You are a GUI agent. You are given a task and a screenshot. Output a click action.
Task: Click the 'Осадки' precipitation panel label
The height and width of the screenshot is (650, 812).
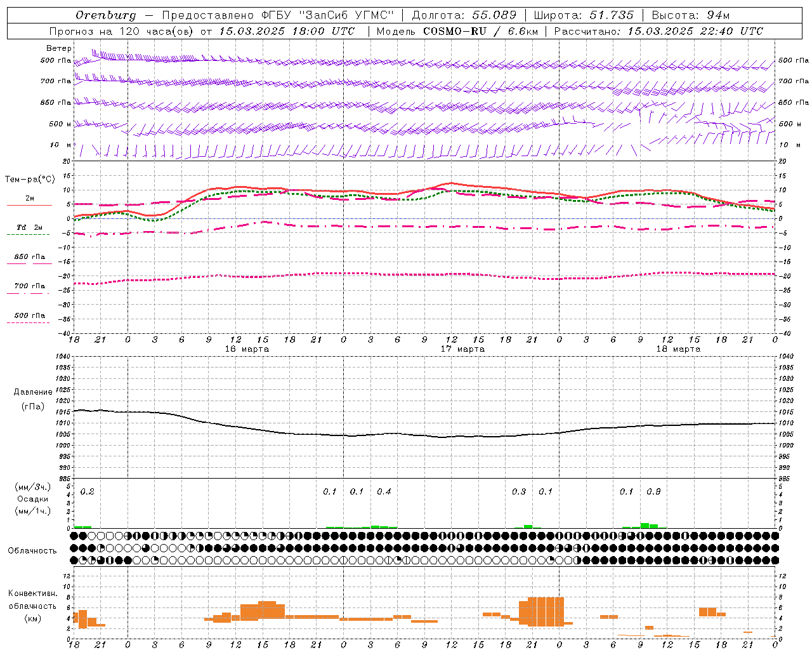33,499
